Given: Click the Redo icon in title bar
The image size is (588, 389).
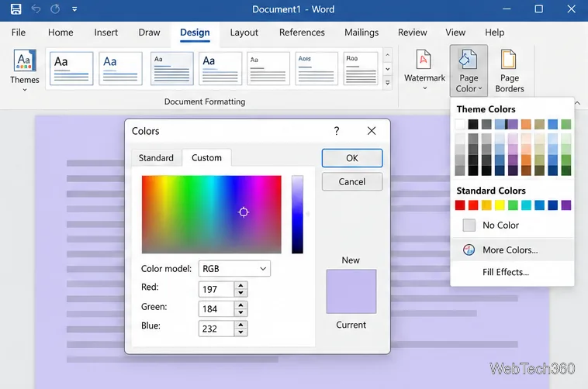Looking at the screenshot, I should [x=55, y=9].
